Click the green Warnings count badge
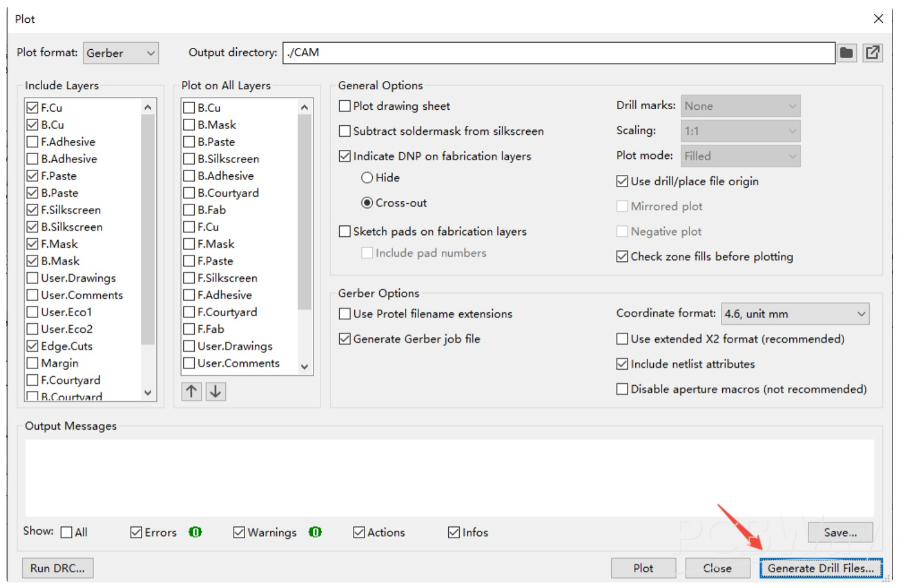Screen dimensions: 899x588 pos(315,532)
